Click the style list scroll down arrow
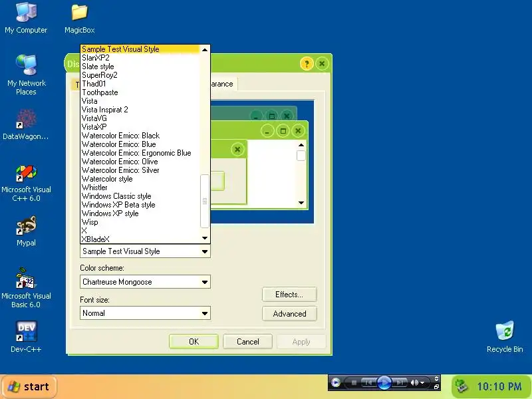Image resolution: width=532 pixels, height=399 pixels. point(205,238)
